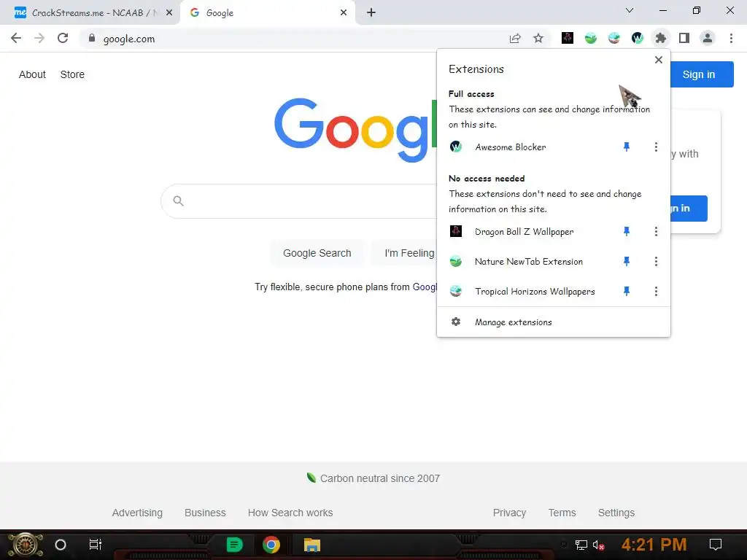747x560 pixels.
Task: Select Tropical Horizons Wallpapers entry
Action: (529, 291)
